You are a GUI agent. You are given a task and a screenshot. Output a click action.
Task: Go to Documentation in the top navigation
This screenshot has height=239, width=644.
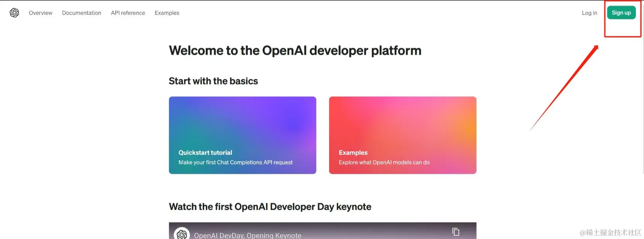(82, 13)
